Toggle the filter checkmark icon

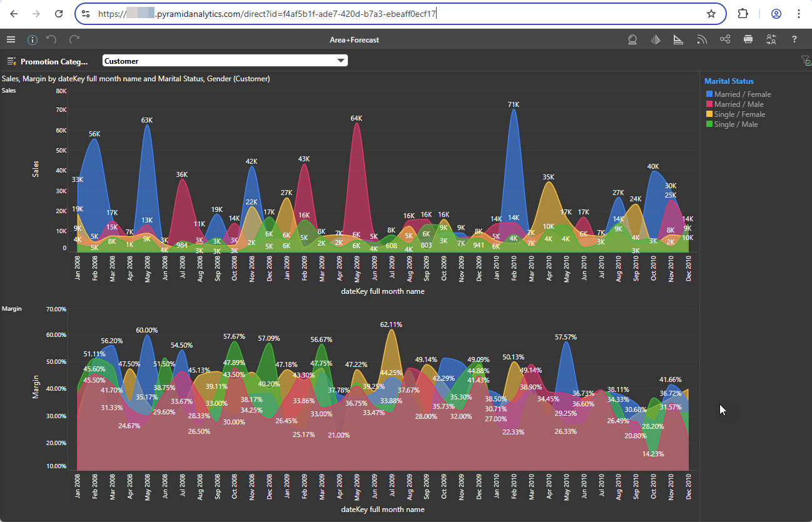tap(806, 61)
